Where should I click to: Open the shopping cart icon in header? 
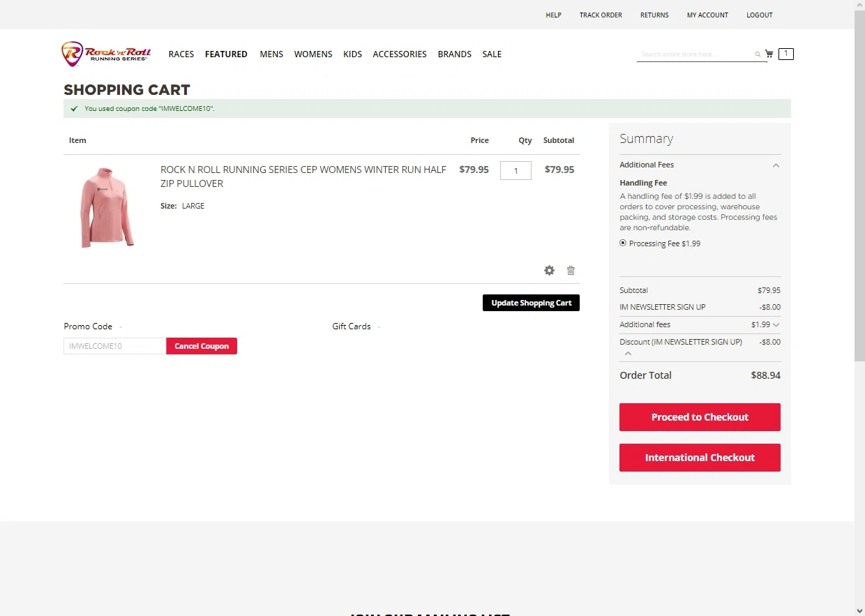pos(769,54)
